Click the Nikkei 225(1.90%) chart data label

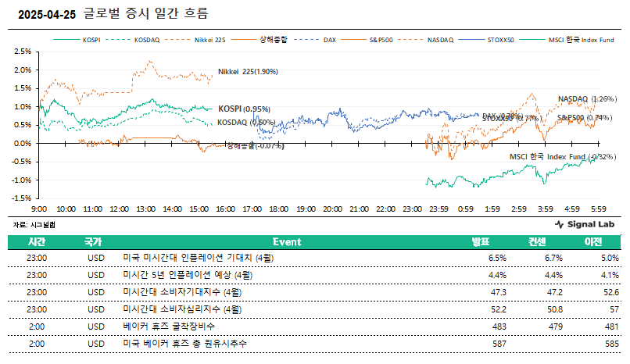248,72
